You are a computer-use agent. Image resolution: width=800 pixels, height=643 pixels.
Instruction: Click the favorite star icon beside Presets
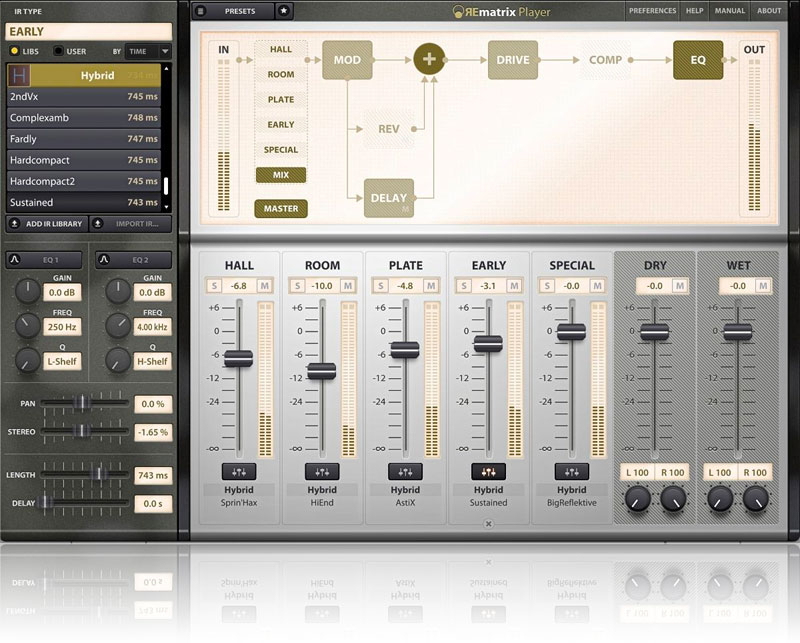click(284, 11)
